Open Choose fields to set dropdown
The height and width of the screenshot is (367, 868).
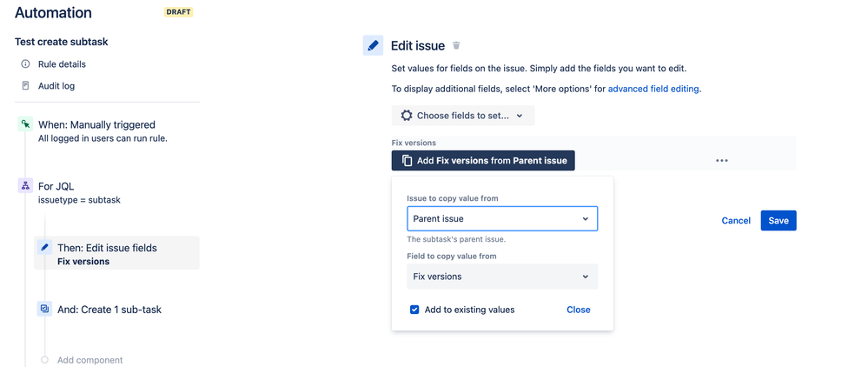click(x=462, y=116)
